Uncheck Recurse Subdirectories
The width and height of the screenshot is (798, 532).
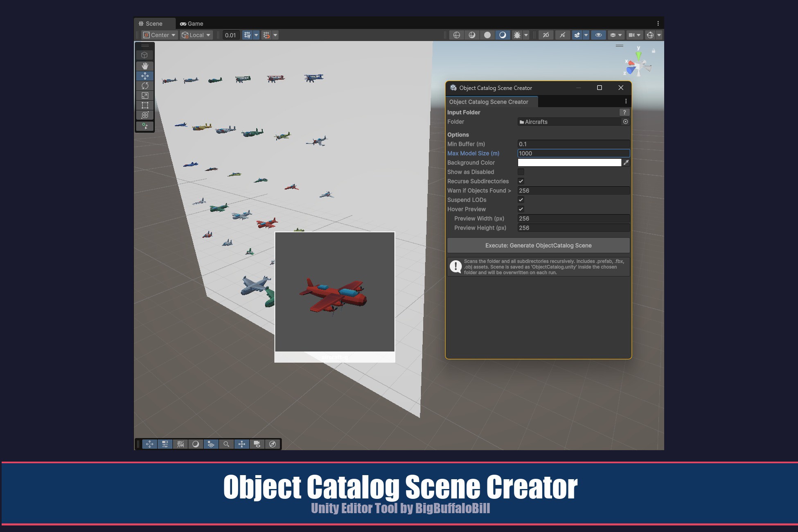click(521, 181)
